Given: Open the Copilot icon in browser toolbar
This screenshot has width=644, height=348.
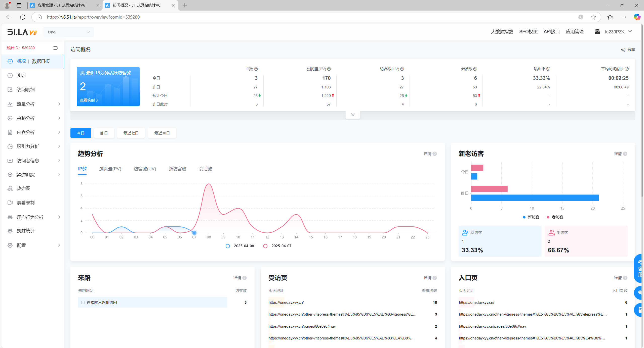Looking at the screenshot, I should [637, 17].
